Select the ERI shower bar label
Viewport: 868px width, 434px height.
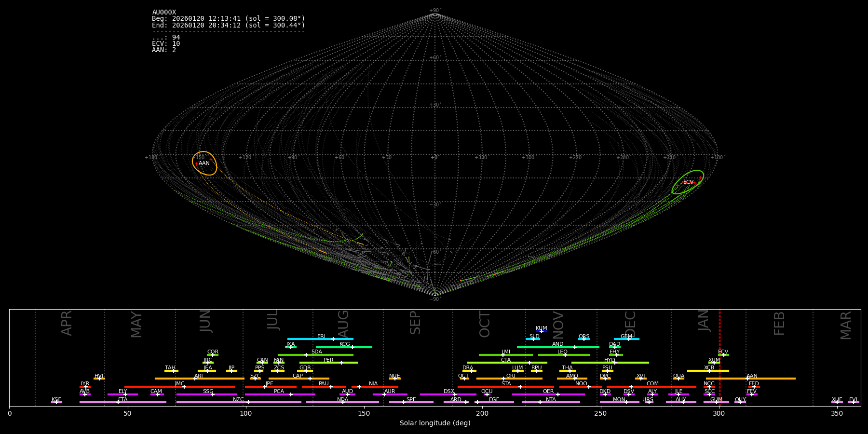[x=321, y=337]
